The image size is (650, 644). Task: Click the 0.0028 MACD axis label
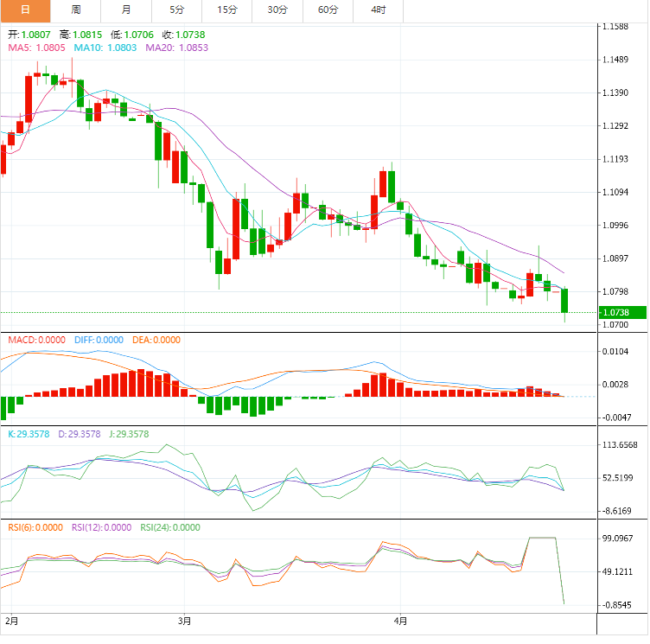(615, 385)
